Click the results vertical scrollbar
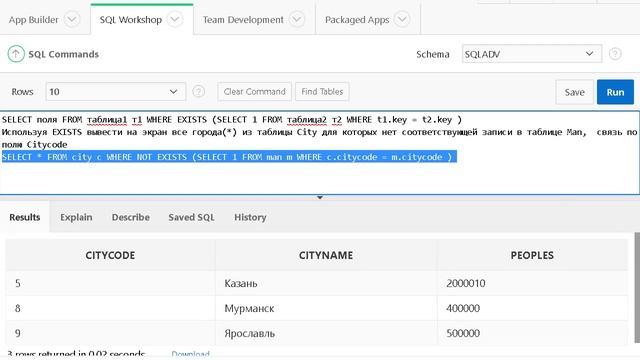Image resolution: width=640 pixels, height=360 pixels. [x=637, y=287]
